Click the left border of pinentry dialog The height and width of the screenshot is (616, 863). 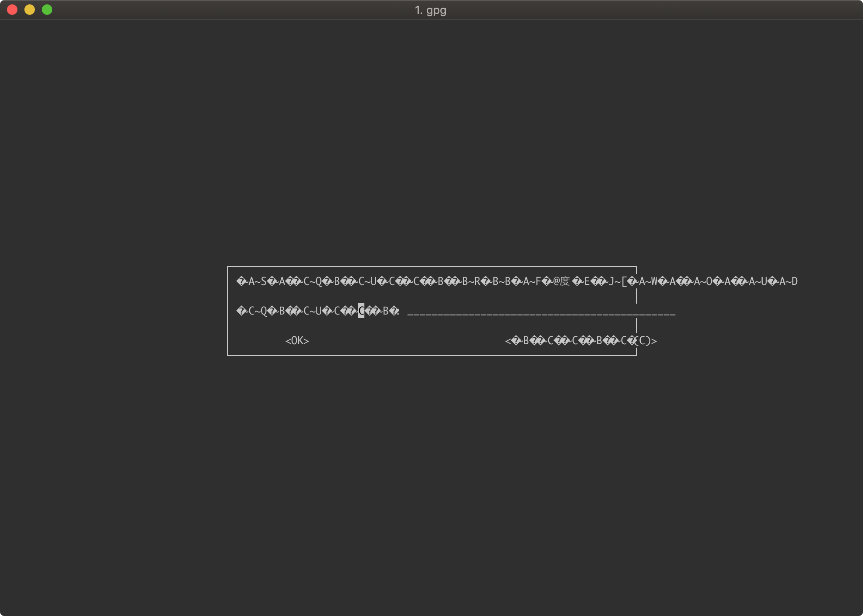tap(228, 311)
